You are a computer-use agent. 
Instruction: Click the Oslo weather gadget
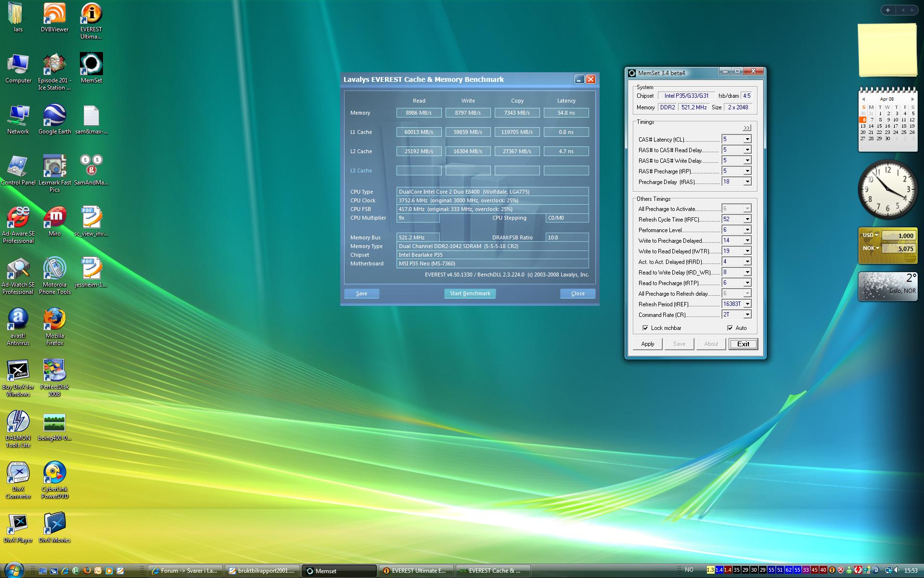click(x=887, y=287)
